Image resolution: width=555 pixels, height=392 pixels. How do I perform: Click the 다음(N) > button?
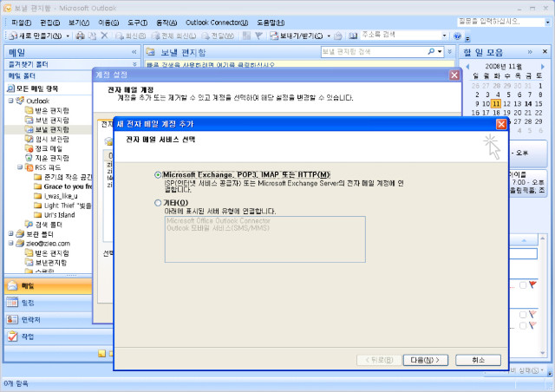click(426, 360)
